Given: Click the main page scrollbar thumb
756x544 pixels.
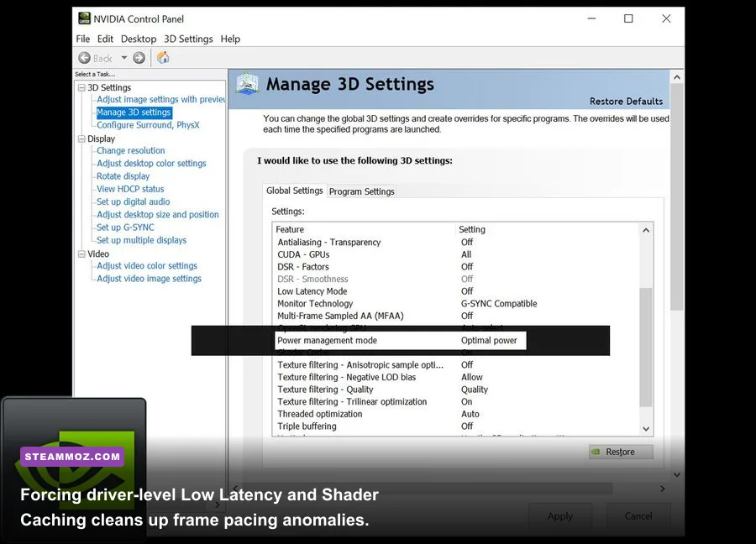Looking at the screenshot, I should (677, 196).
